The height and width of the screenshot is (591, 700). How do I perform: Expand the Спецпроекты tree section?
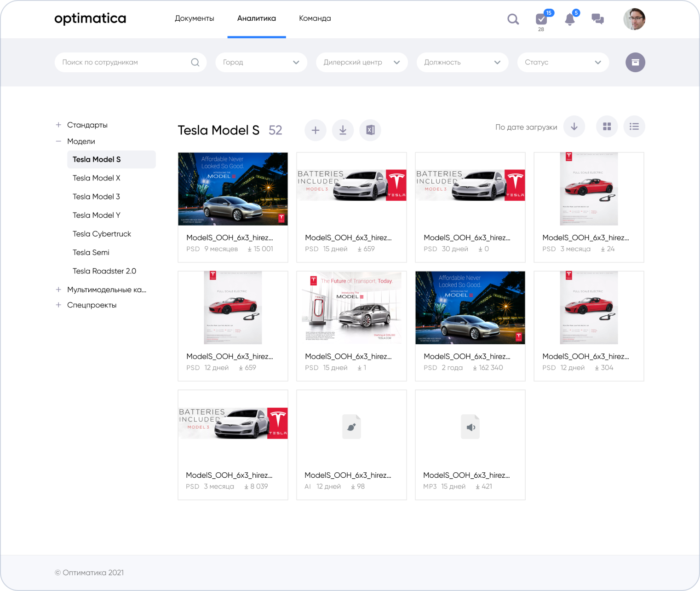pyautogui.click(x=58, y=305)
